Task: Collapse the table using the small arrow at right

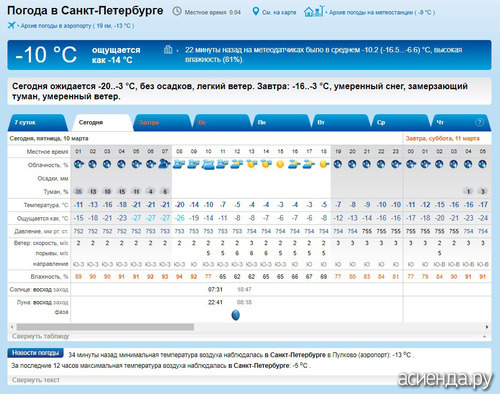Action: [484, 337]
